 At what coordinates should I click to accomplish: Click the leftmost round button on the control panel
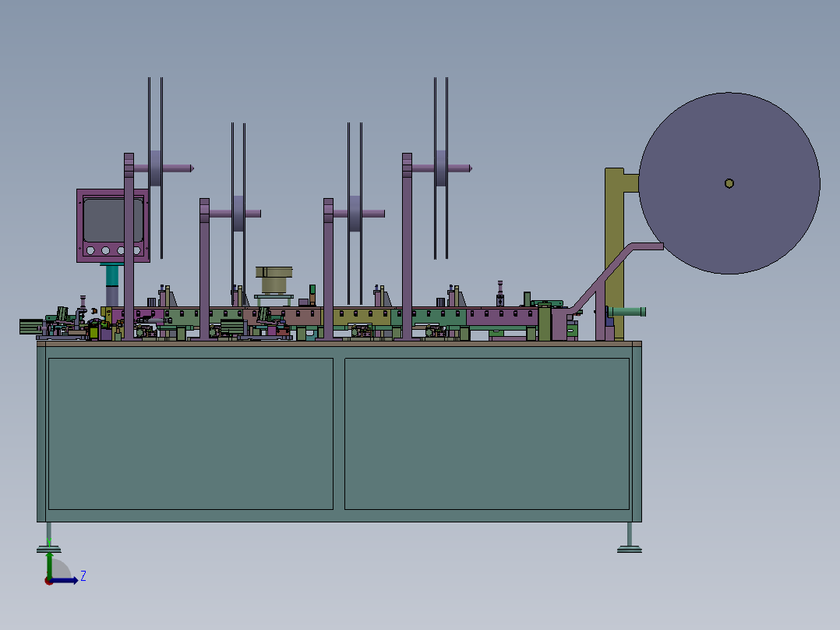[x=90, y=250]
